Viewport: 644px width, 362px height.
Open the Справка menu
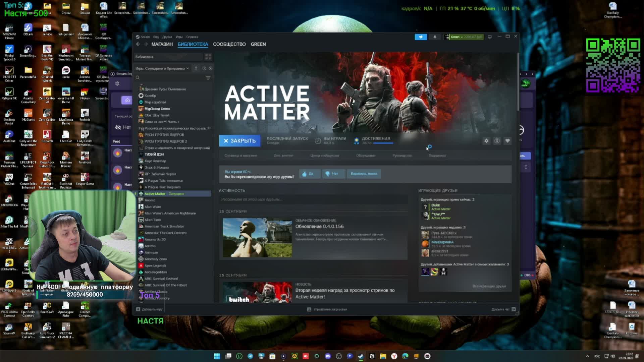pyautogui.click(x=192, y=37)
